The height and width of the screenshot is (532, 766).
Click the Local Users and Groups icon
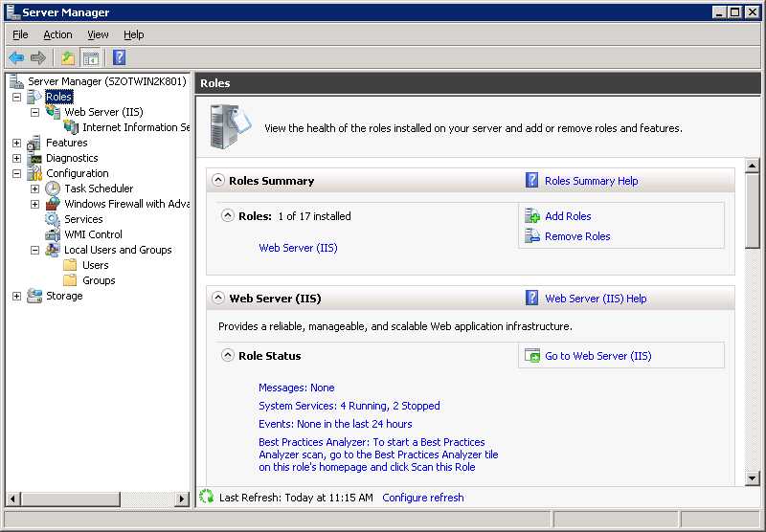point(53,250)
